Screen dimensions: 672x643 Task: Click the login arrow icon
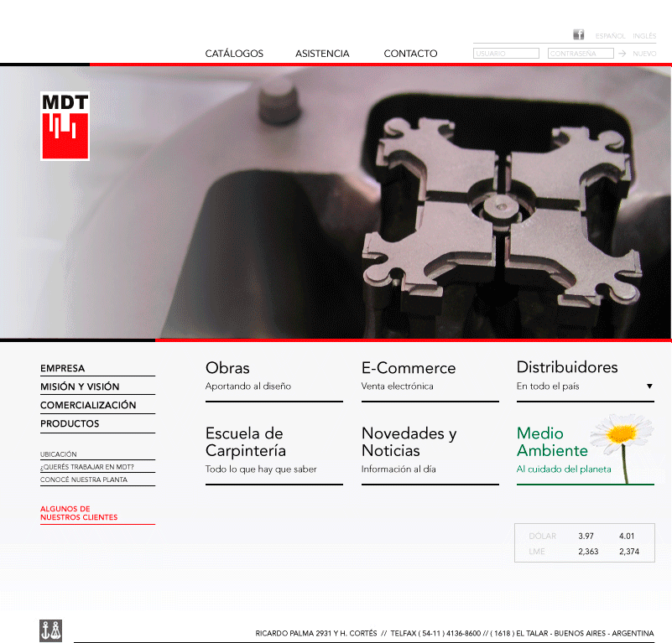coord(623,54)
